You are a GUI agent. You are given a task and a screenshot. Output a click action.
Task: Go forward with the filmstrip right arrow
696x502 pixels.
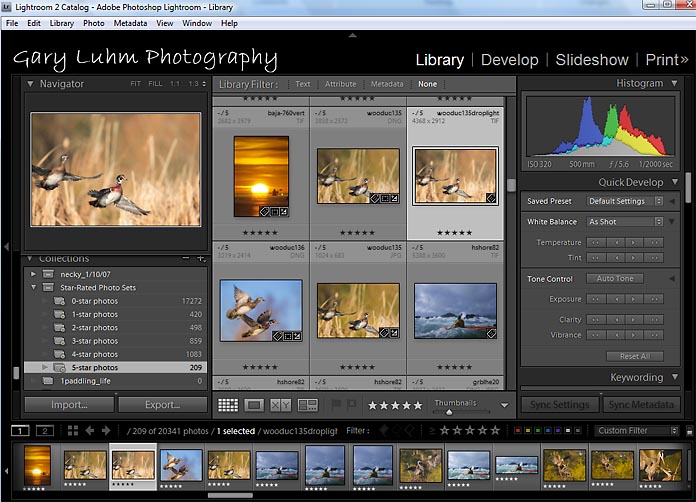click(x=106, y=431)
